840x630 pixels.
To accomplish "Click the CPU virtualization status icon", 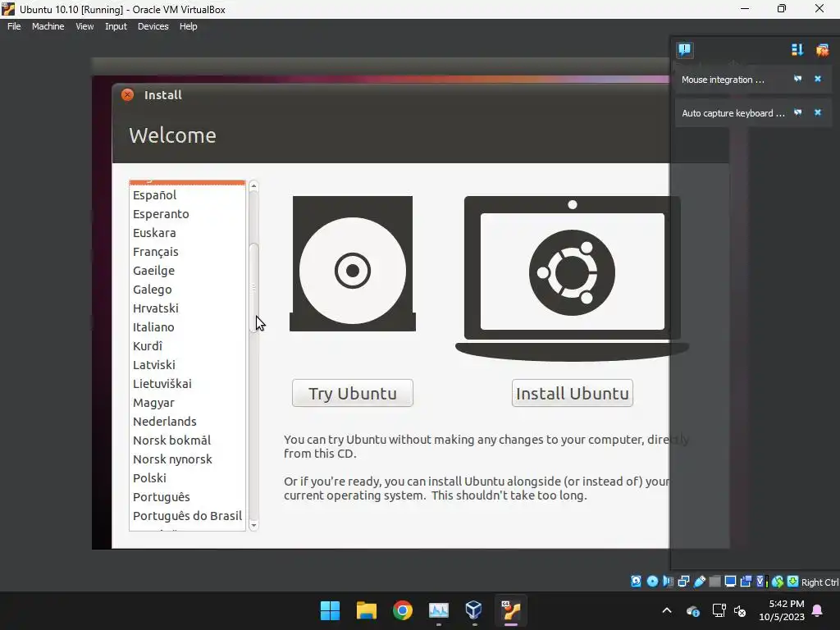I will [x=761, y=582].
